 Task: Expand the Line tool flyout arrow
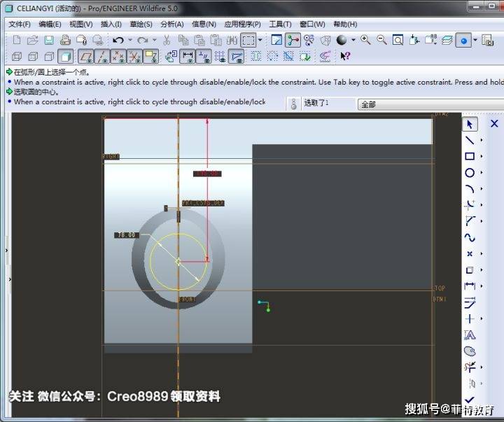click(x=482, y=140)
